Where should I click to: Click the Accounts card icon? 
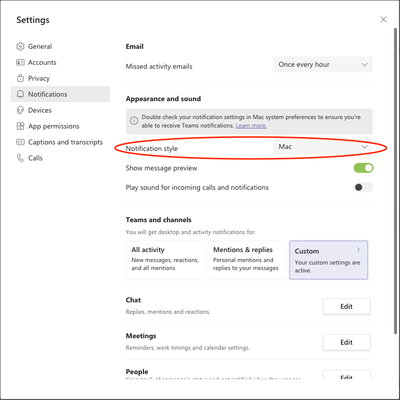(x=20, y=62)
